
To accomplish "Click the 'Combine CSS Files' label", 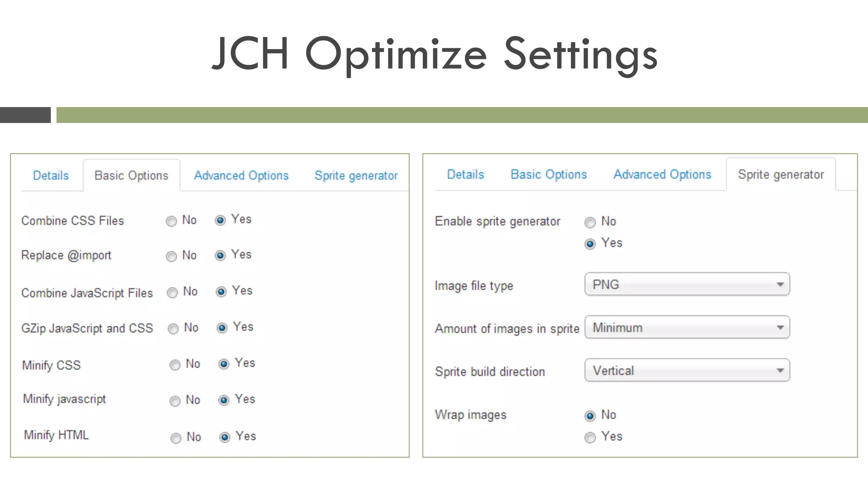I will [x=72, y=221].
